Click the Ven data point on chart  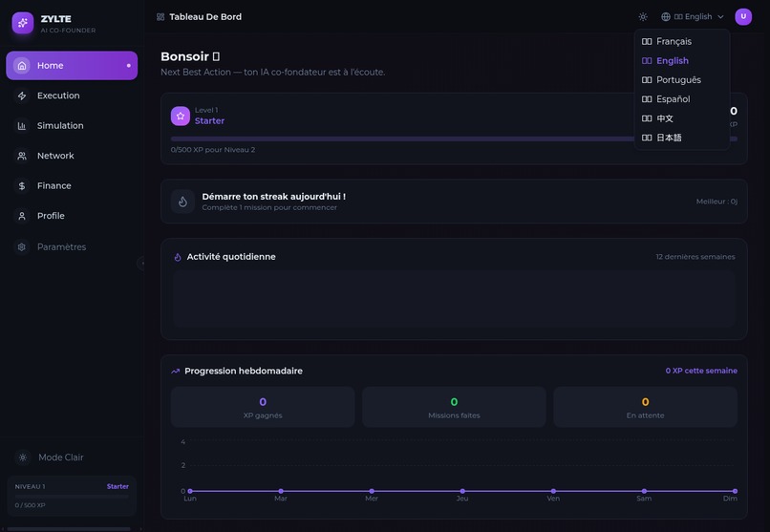pos(553,491)
